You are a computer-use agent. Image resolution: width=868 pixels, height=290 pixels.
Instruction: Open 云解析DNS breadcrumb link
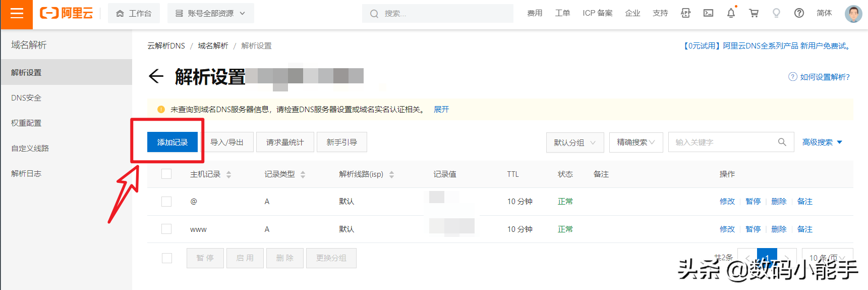(x=166, y=45)
